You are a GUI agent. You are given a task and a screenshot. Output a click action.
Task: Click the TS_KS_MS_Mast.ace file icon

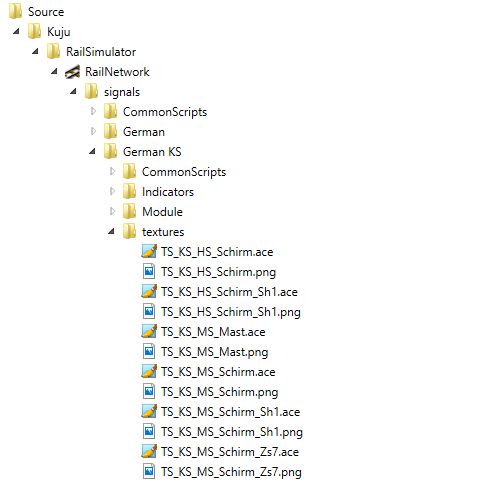pyautogui.click(x=149, y=331)
